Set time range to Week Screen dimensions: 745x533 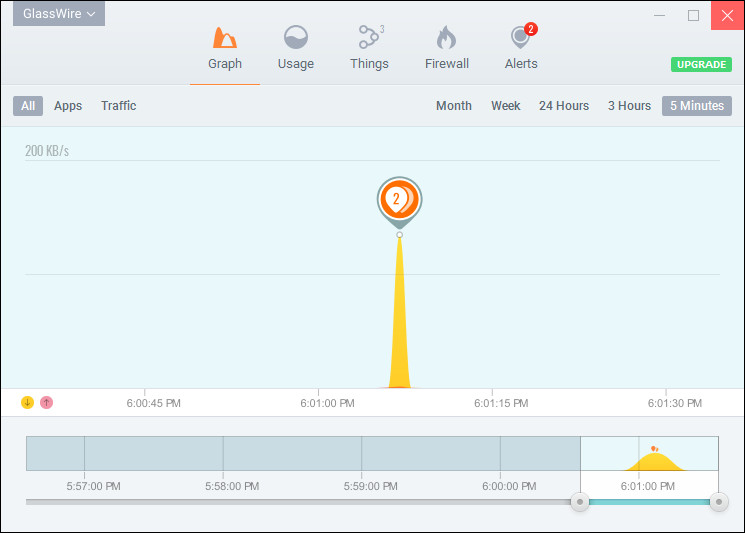pyautogui.click(x=505, y=106)
